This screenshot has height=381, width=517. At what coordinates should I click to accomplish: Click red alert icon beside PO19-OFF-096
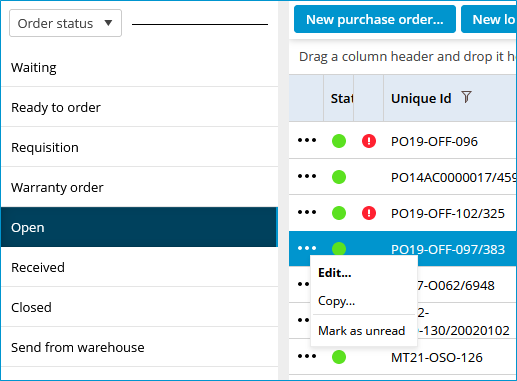click(x=369, y=141)
